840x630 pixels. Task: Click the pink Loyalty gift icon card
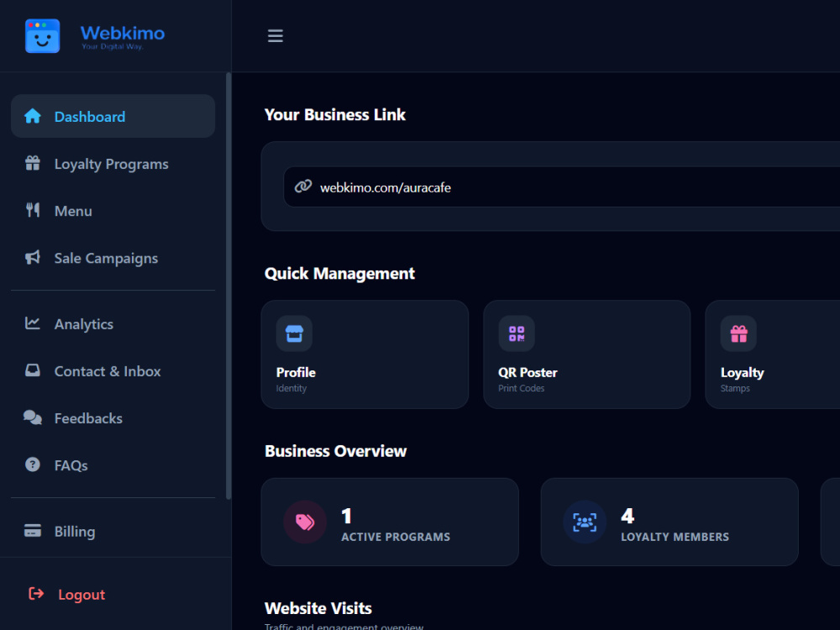pos(738,333)
